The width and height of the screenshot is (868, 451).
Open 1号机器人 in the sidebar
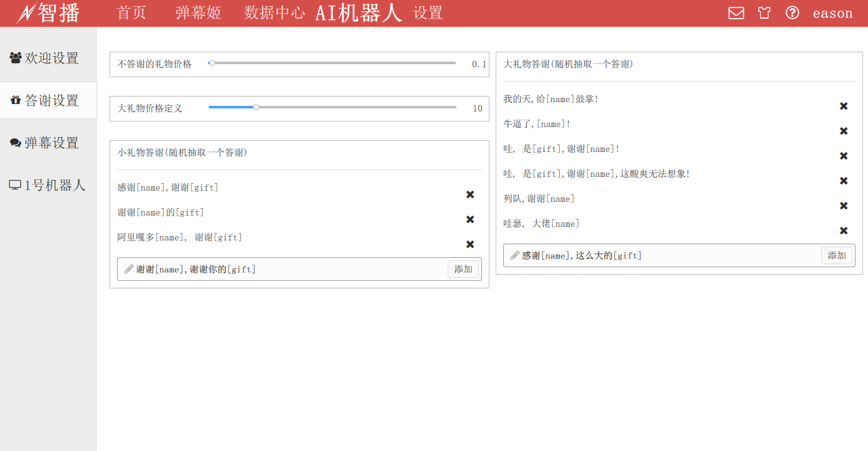[49, 185]
